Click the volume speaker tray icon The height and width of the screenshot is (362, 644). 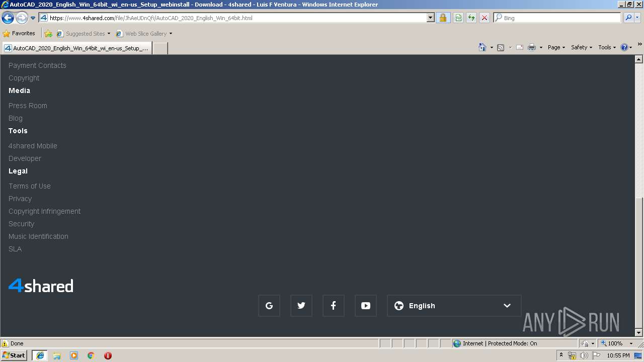tap(584, 355)
